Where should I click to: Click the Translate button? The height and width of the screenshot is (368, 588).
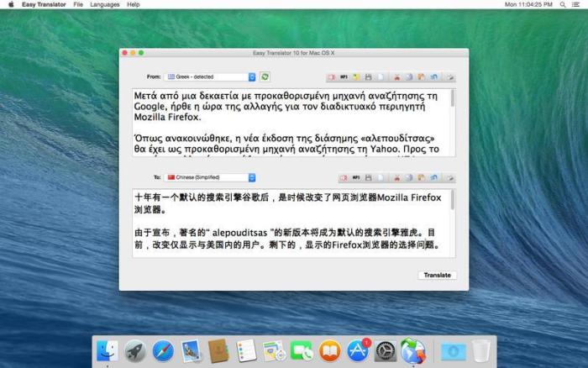tap(438, 275)
